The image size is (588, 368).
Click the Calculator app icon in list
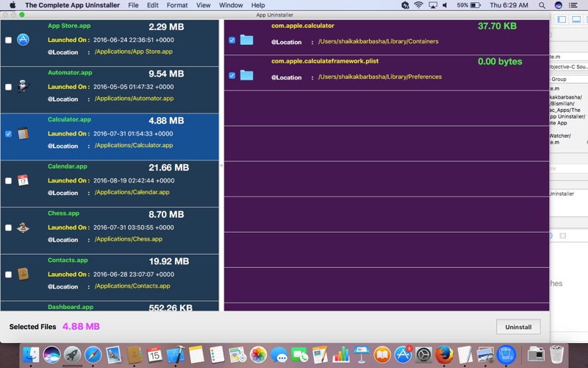pos(23,133)
